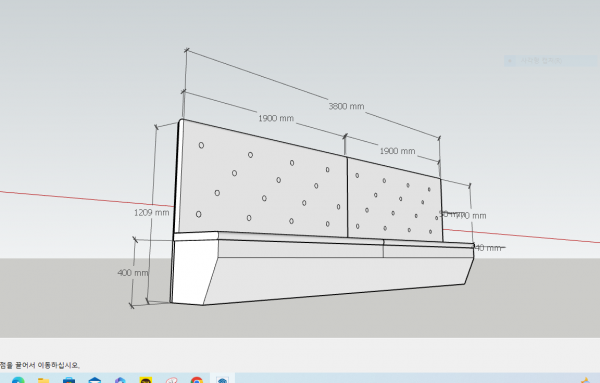
Task: Open File Explorer from the taskbar
Action: tap(44, 380)
